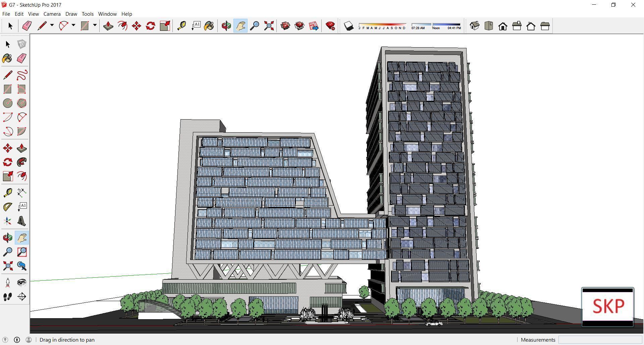Open the Window menu
The image size is (644, 345).
(x=107, y=14)
